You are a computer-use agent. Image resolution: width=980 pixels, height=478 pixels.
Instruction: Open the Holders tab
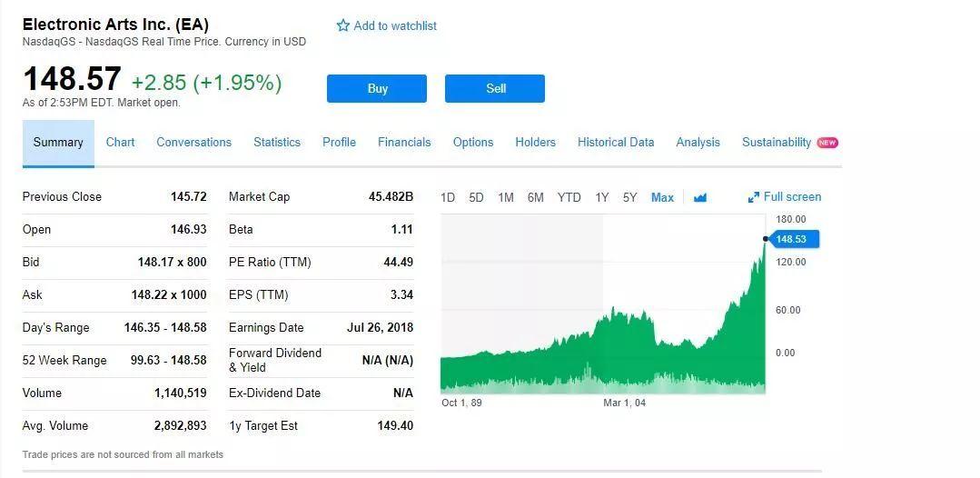tap(535, 142)
